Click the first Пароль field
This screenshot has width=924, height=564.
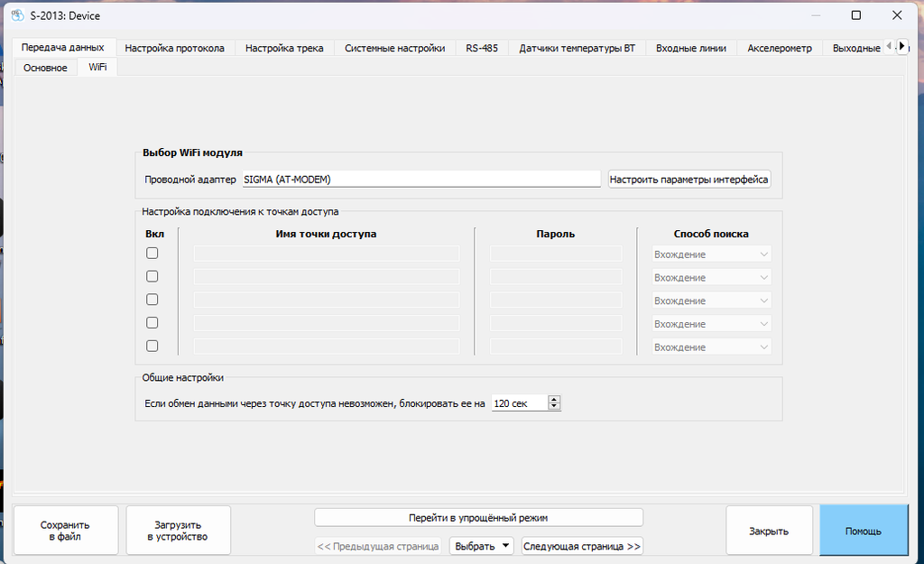(x=556, y=254)
